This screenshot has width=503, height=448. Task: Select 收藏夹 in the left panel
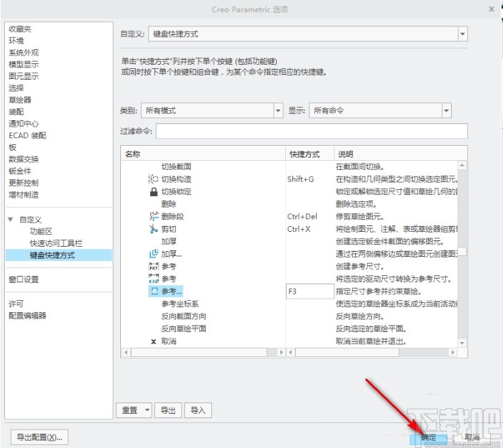[20, 29]
